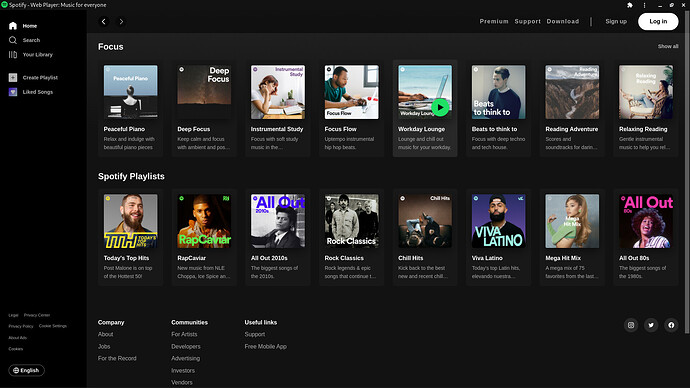Screen dimensions: 690x388
Task: Open the RapCaviar playlist cover
Action: coord(204,221)
